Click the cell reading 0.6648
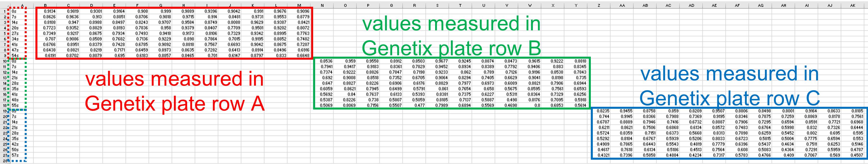This screenshot has width=868, height=165. pos(299,55)
